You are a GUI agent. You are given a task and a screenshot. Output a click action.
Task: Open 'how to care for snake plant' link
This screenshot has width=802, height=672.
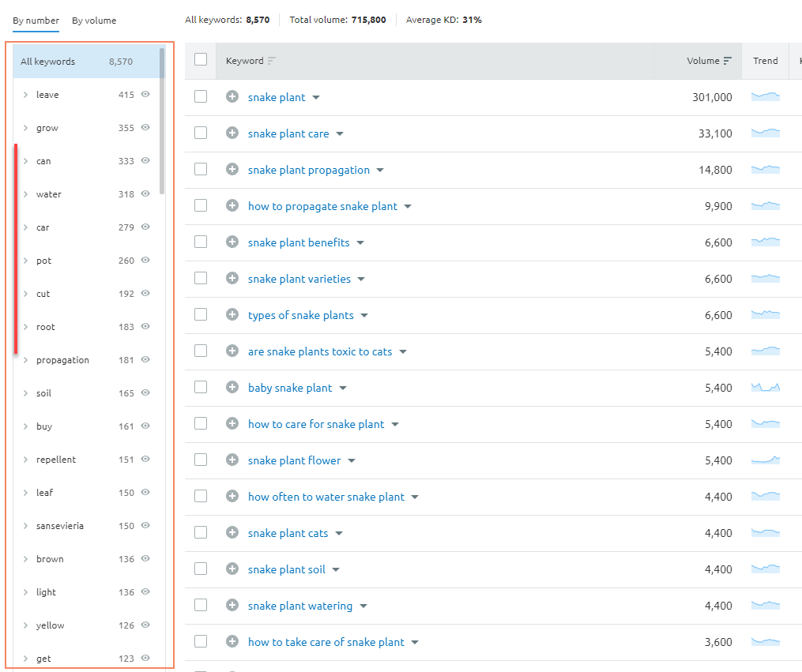[315, 424]
